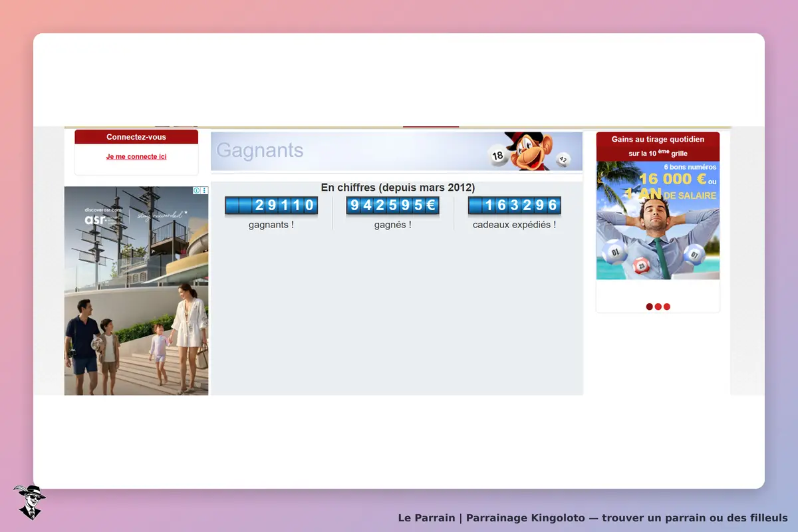Click the ad info icon on the ASR advert

tap(197, 190)
